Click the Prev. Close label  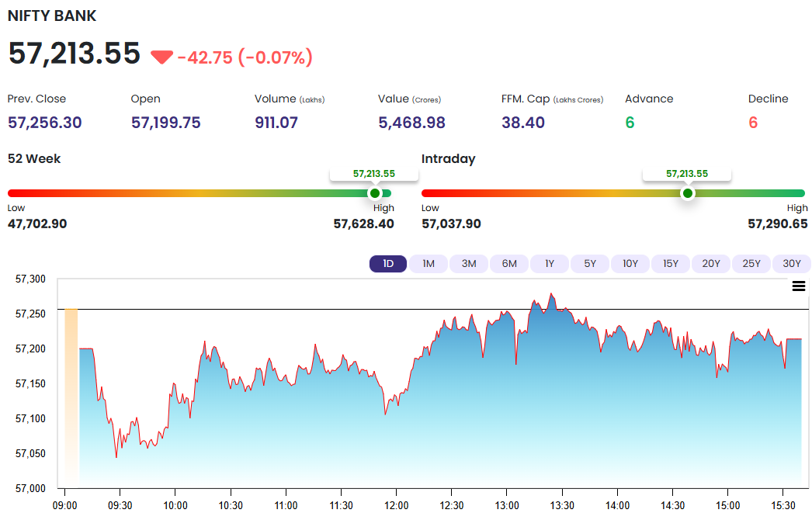tap(36, 99)
